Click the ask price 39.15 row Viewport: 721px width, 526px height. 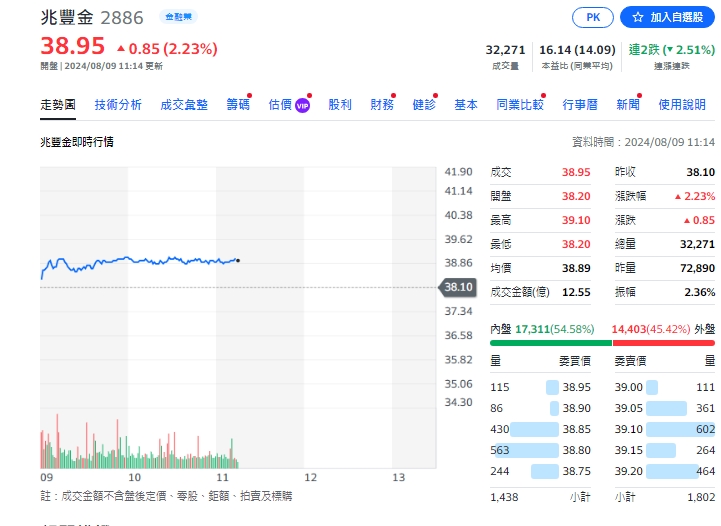pyautogui.click(x=664, y=450)
